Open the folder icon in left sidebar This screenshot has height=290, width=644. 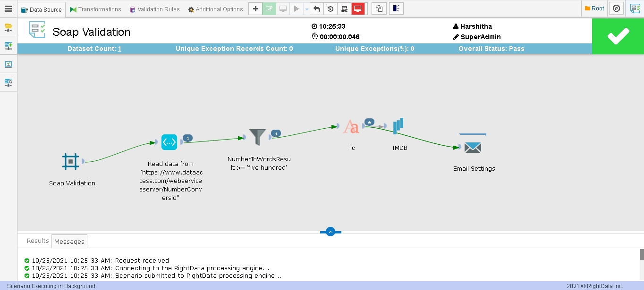click(8, 27)
